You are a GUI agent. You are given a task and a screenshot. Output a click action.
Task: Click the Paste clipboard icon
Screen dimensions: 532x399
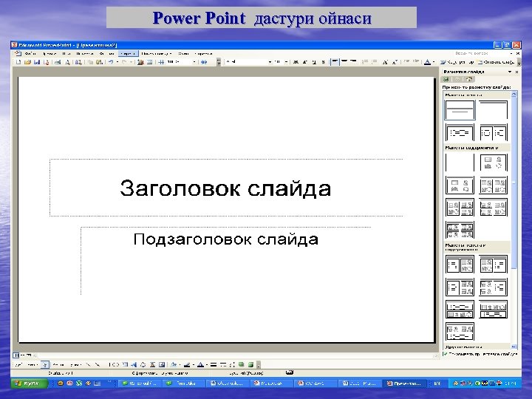click(100, 62)
